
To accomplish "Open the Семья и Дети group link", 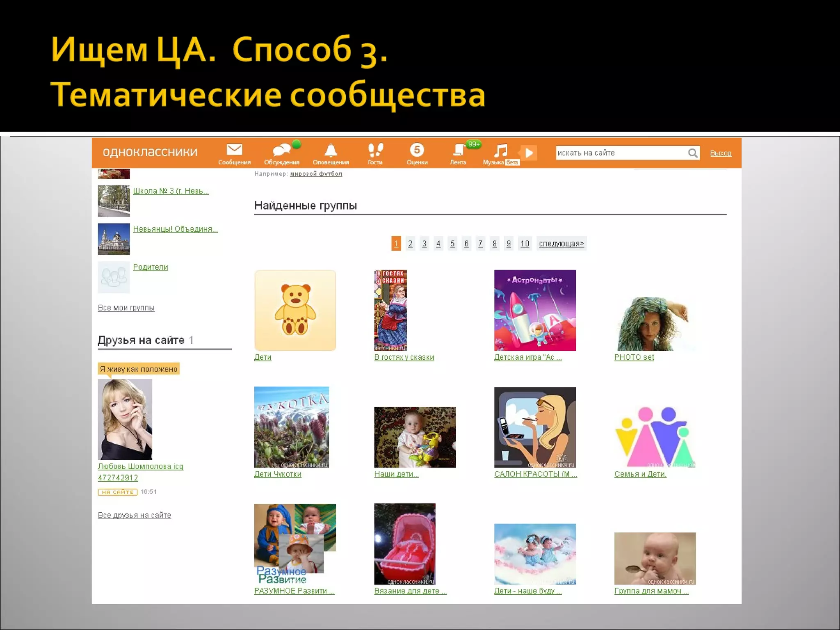I will [640, 474].
